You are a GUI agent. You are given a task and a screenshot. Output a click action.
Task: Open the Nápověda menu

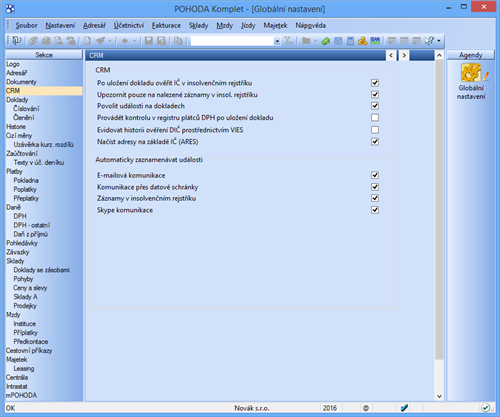pos(310,25)
